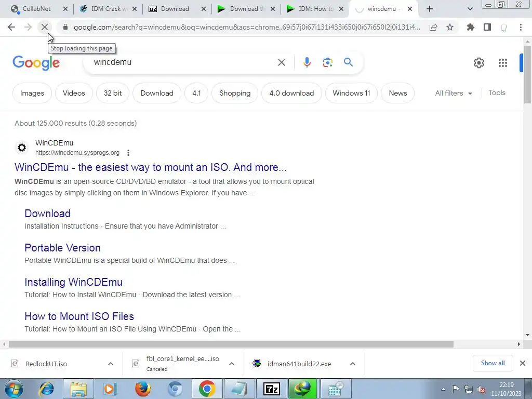532x399 pixels.
Task: Open the tab search dropdown arrow
Action: pyautogui.click(x=470, y=9)
